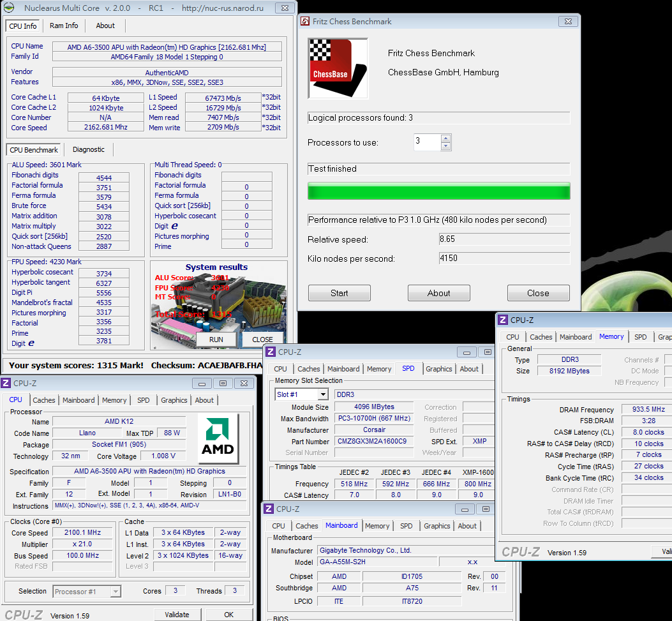Image resolution: width=672 pixels, height=621 pixels.
Task: Click the mainboard Model GA-A55M-S2H
Action: [378, 562]
